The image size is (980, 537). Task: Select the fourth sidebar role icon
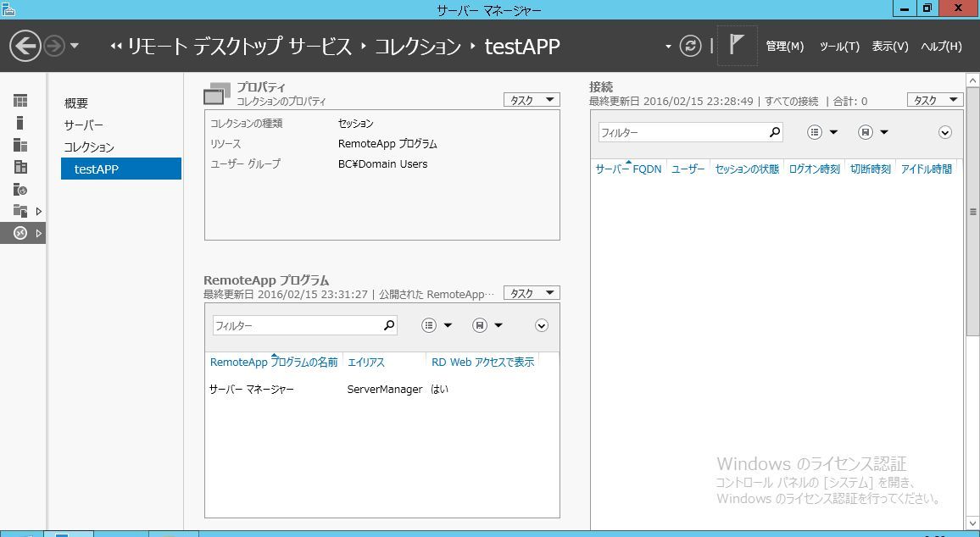point(20,167)
